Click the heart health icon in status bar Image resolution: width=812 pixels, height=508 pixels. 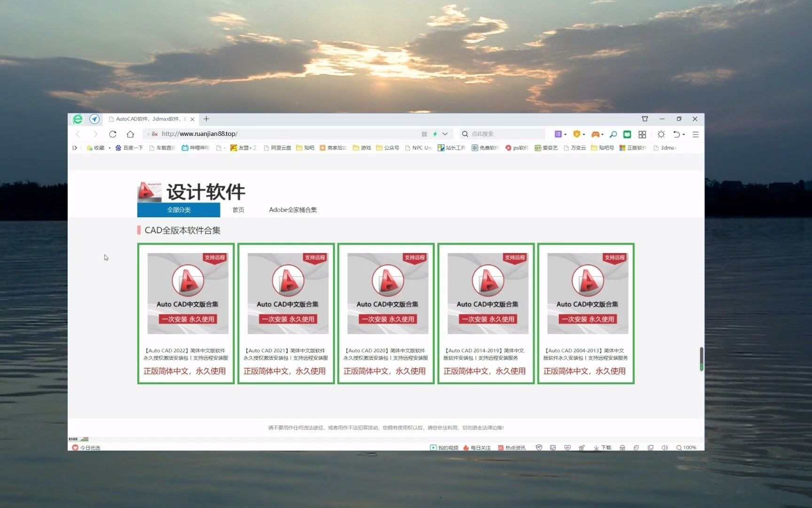[567, 447]
